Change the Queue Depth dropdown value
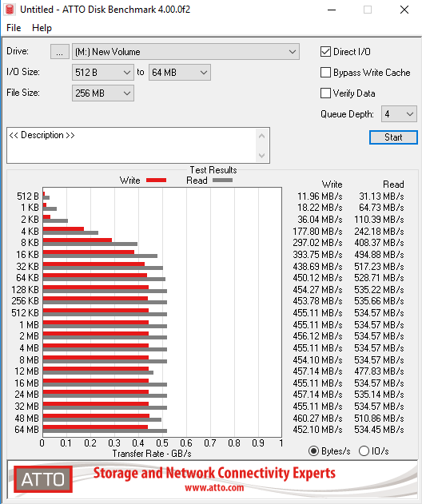The width and height of the screenshot is (422, 504). coord(399,114)
